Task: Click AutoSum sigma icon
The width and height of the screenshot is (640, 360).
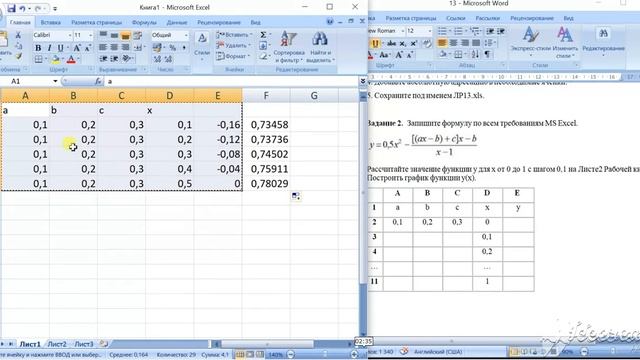Action: pos(263,35)
